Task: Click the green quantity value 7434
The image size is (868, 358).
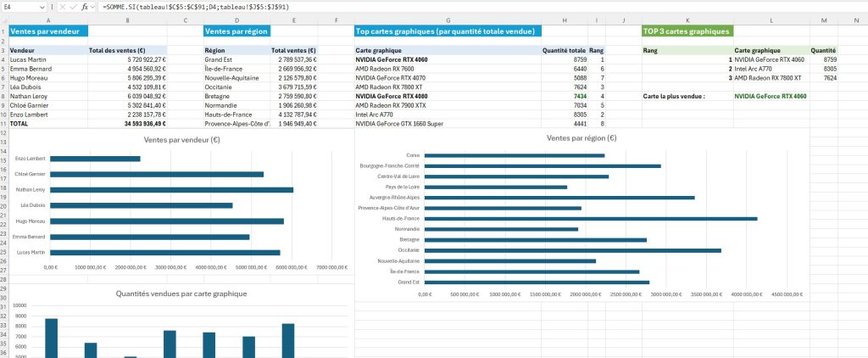Action: pos(565,96)
